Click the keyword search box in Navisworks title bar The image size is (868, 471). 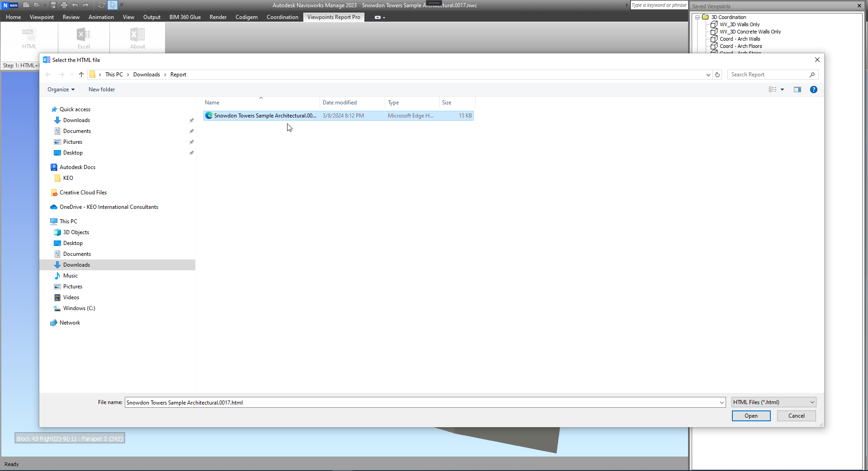[x=659, y=5]
